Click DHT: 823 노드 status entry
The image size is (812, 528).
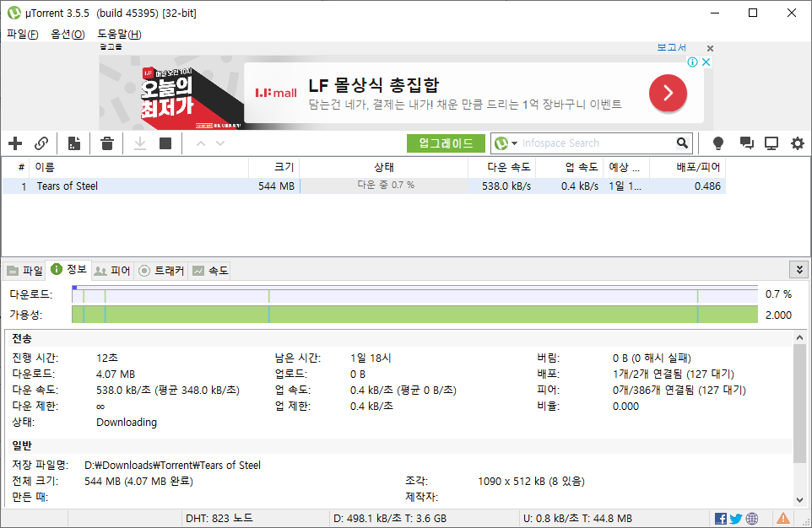pyautogui.click(x=219, y=518)
